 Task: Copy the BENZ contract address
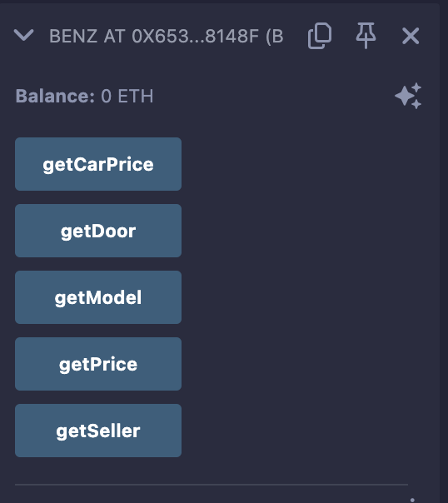tap(320, 36)
